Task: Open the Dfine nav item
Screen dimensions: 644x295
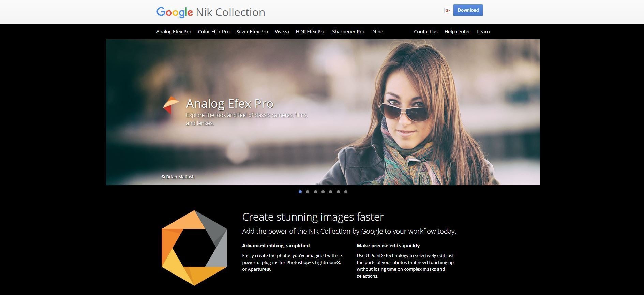Action: 377,32
